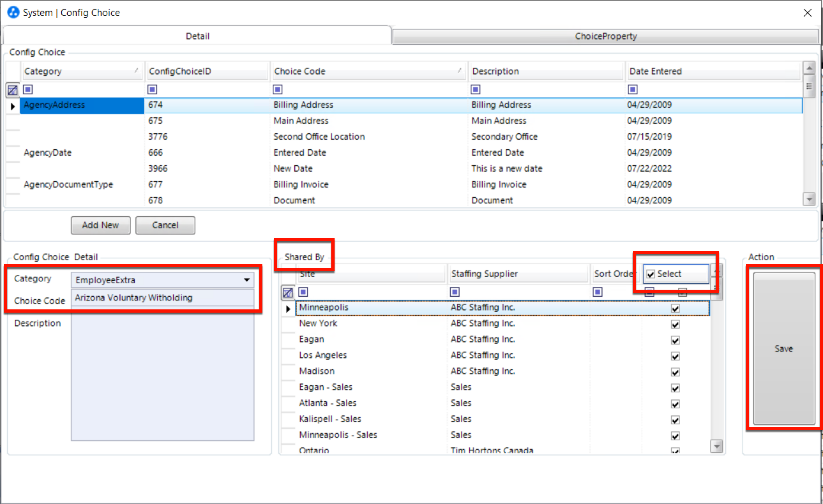Open the Choice Code column filter icon
The height and width of the screenshot is (504, 823).
(277, 89)
